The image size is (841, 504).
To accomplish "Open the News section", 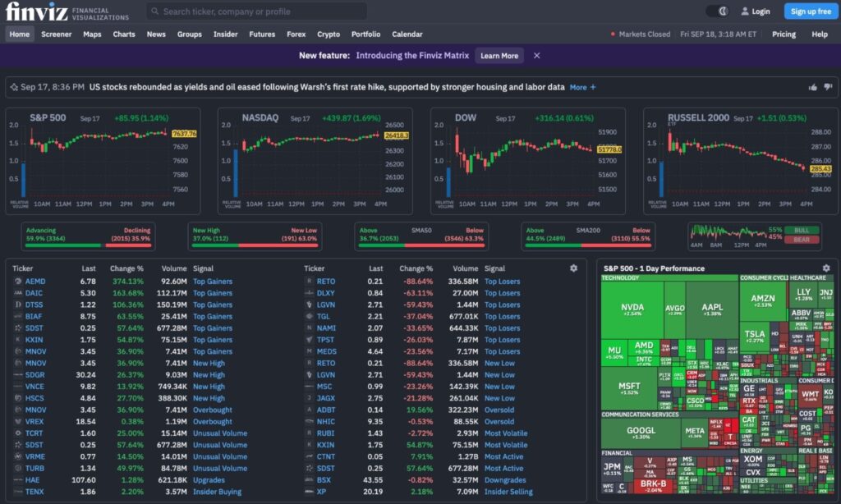I will click(156, 34).
